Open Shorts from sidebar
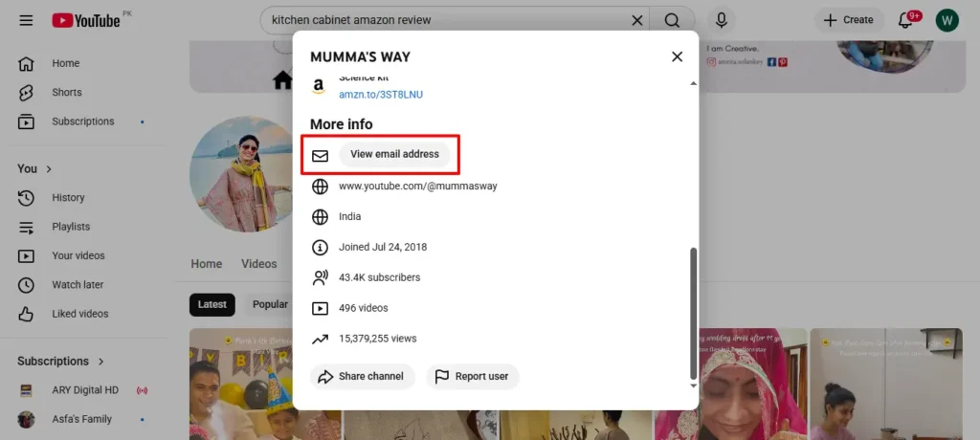 66,93
